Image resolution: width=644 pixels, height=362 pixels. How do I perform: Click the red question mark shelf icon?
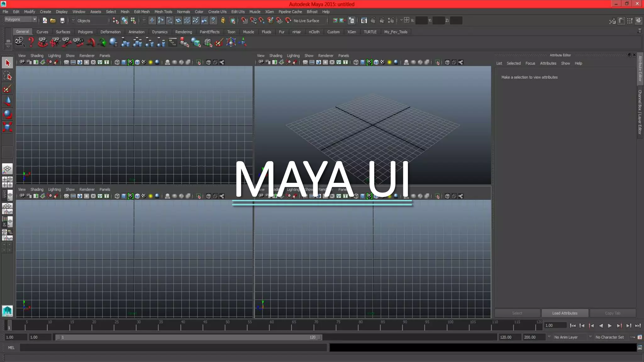(31, 42)
